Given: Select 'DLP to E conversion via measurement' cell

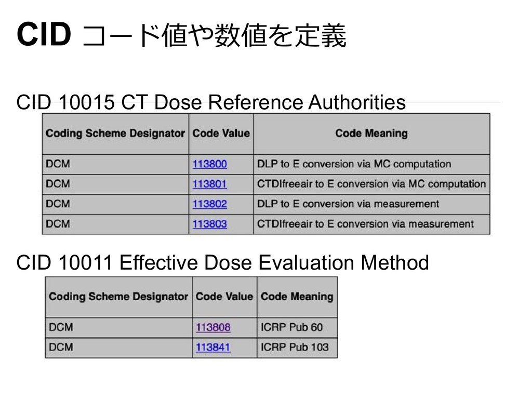Looking at the screenshot, I should (x=371, y=204).
